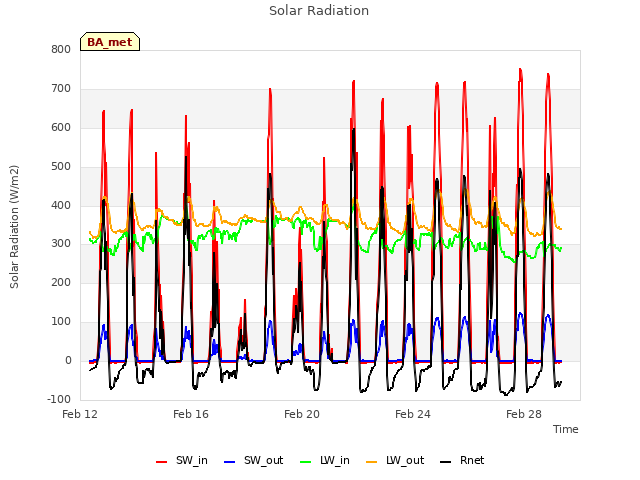The height and width of the screenshot is (480, 640).
Task: Toggle Rnet series in legend
Action: click(462, 460)
